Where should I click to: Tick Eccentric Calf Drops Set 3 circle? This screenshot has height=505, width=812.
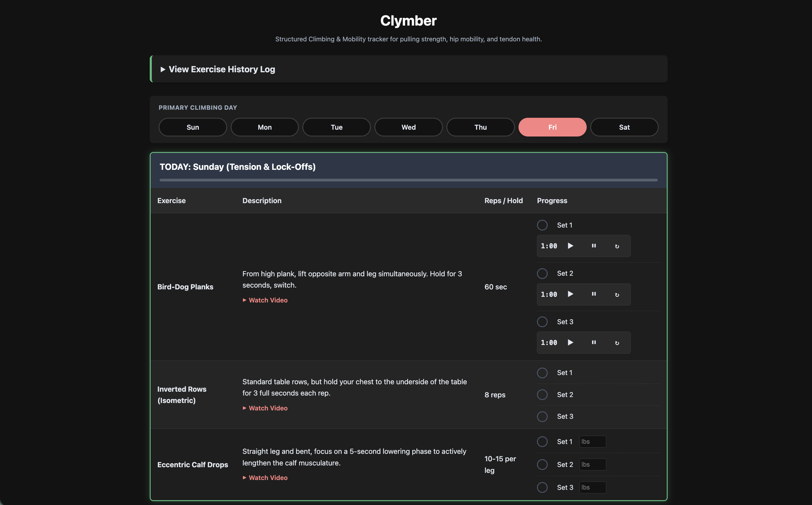click(542, 487)
